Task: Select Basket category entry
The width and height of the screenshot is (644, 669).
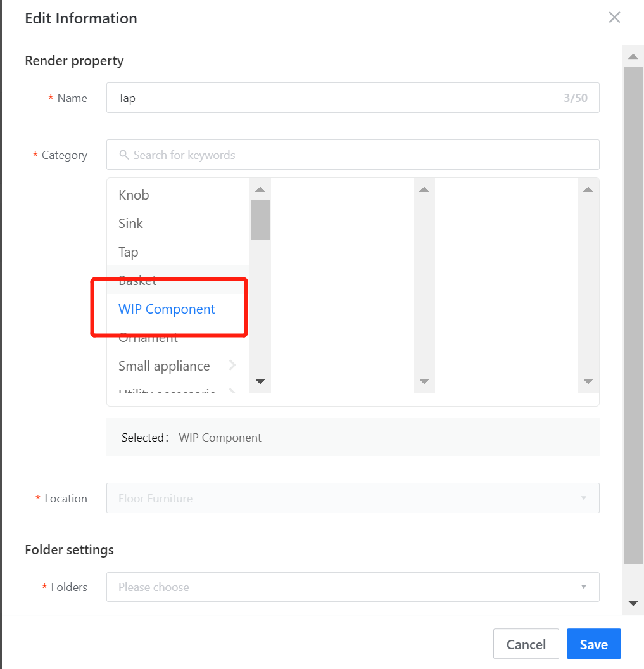Action: click(137, 280)
